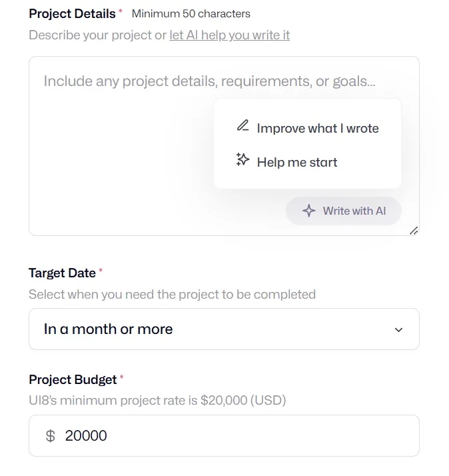Expand the Target Date chevron arrow
The height and width of the screenshot is (476, 449).
click(398, 329)
